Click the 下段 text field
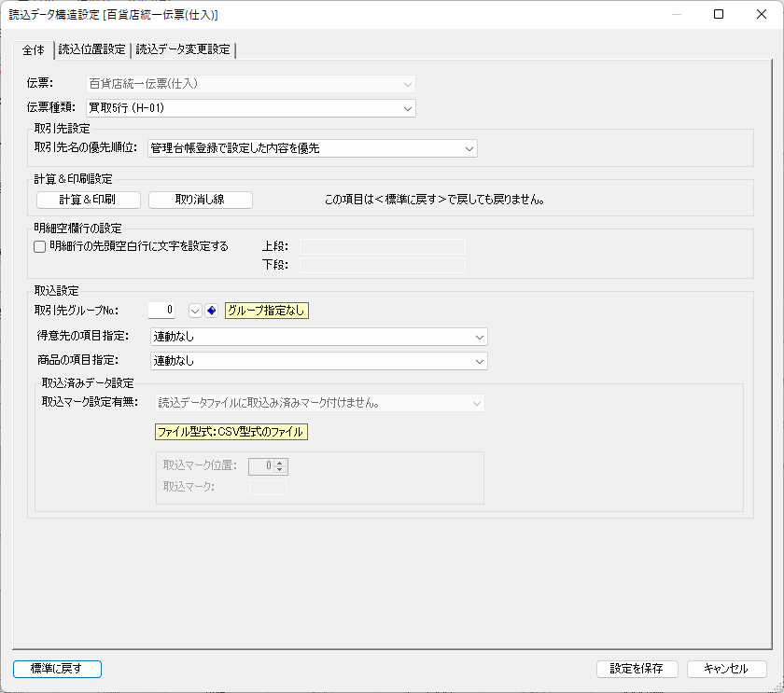 pyautogui.click(x=383, y=265)
